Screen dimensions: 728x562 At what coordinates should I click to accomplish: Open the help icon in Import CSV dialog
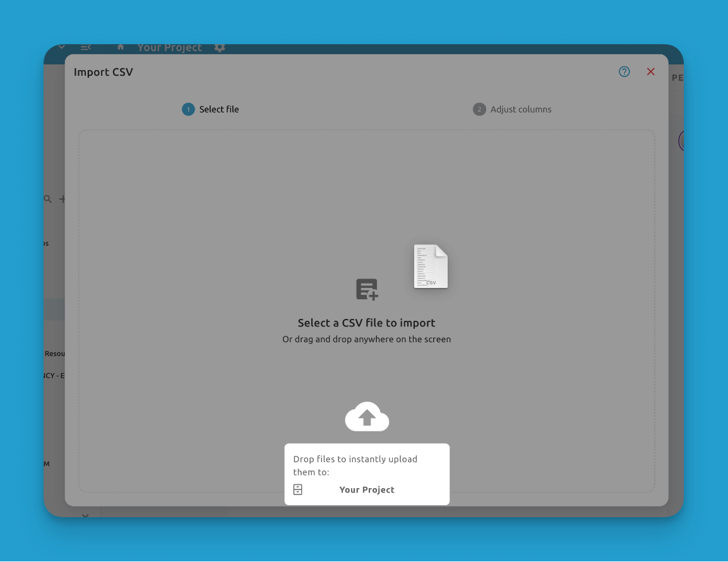click(624, 72)
